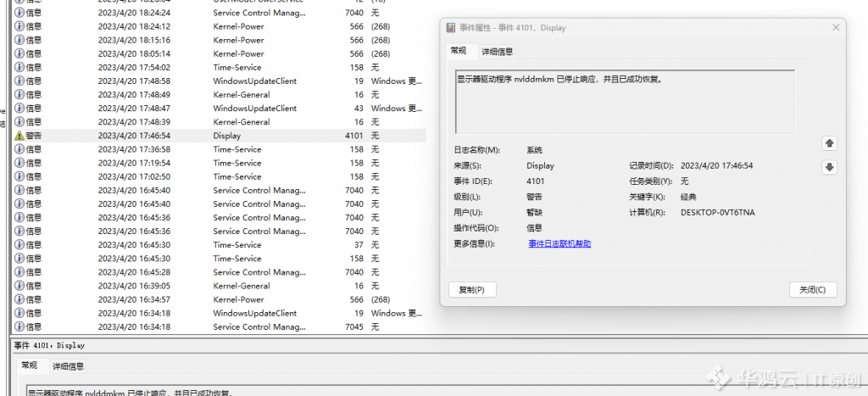Click the source value Display in the dialog

[x=540, y=165]
